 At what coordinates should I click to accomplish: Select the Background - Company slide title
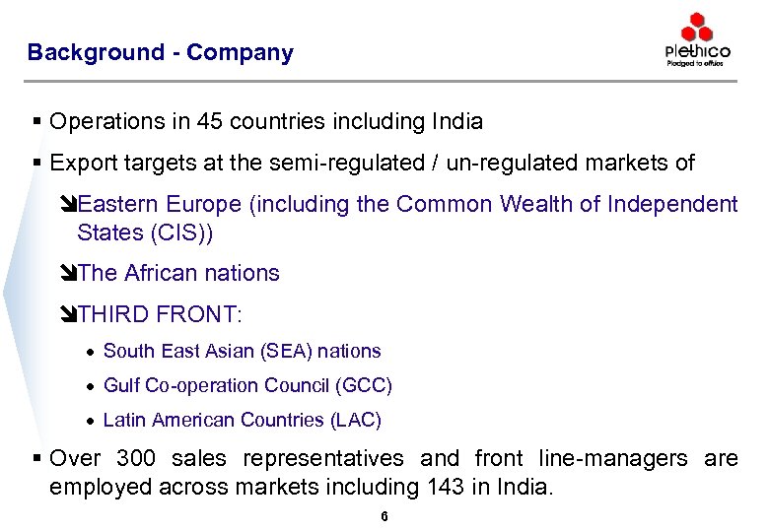pyautogui.click(x=160, y=53)
